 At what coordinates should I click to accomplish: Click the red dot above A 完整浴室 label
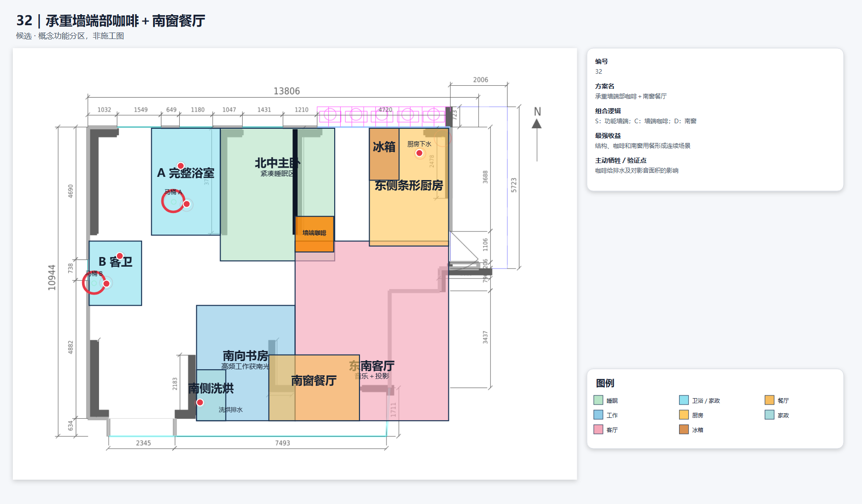[x=181, y=166]
